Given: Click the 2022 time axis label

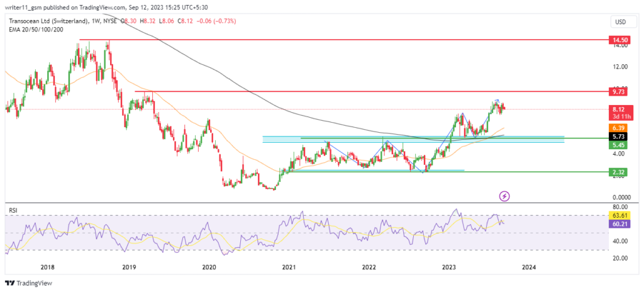Looking at the screenshot, I should point(369,267).
